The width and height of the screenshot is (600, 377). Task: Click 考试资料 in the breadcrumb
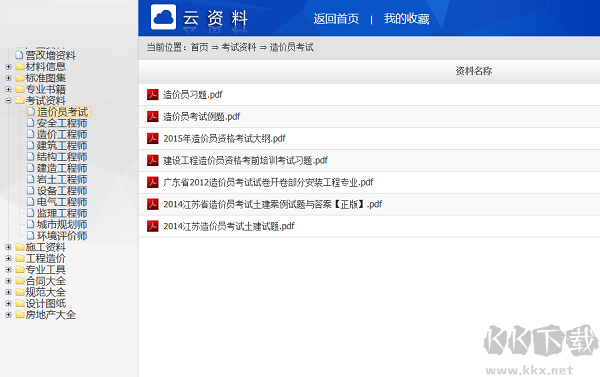coord(239,47)
